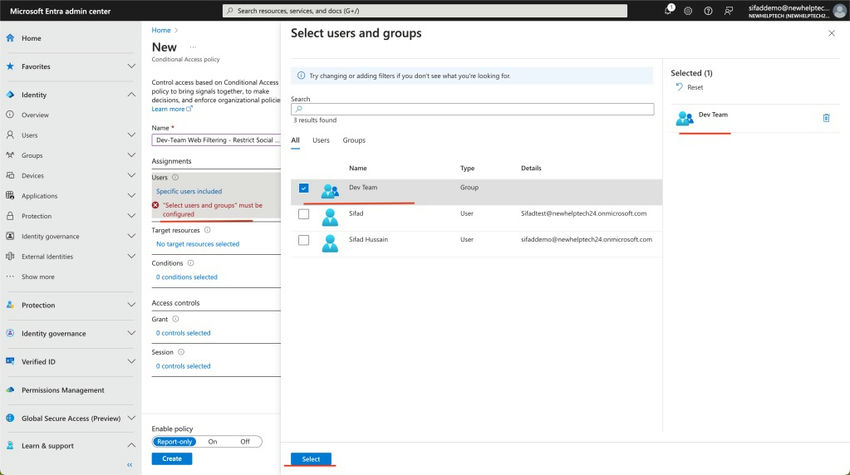
Task: Click the Users person icon
Action: tap(10, 134)
